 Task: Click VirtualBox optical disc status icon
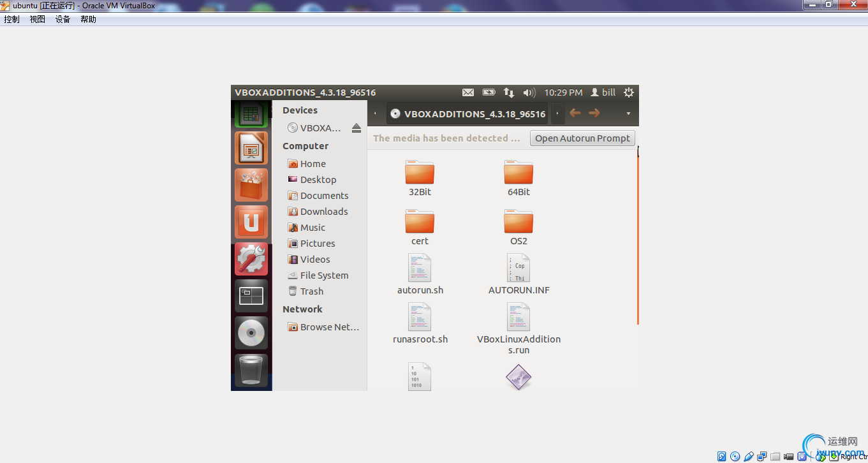click(x=735, y=457)
